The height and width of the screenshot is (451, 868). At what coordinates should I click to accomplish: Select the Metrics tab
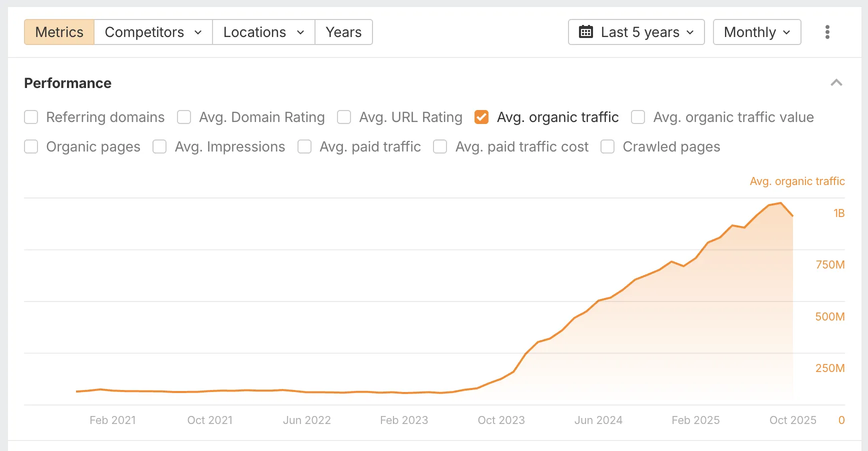58,31
